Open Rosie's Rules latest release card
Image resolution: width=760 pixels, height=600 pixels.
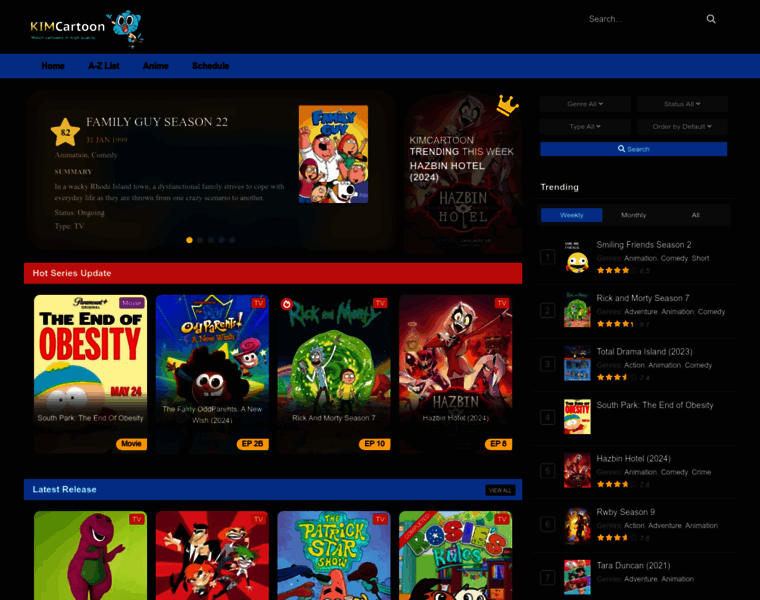point(456,555)
